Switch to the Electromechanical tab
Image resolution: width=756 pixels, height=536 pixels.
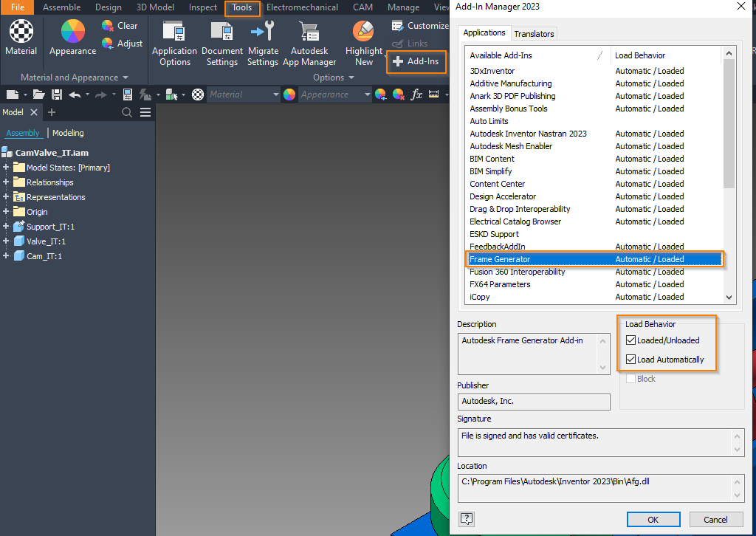pos(302,7)
